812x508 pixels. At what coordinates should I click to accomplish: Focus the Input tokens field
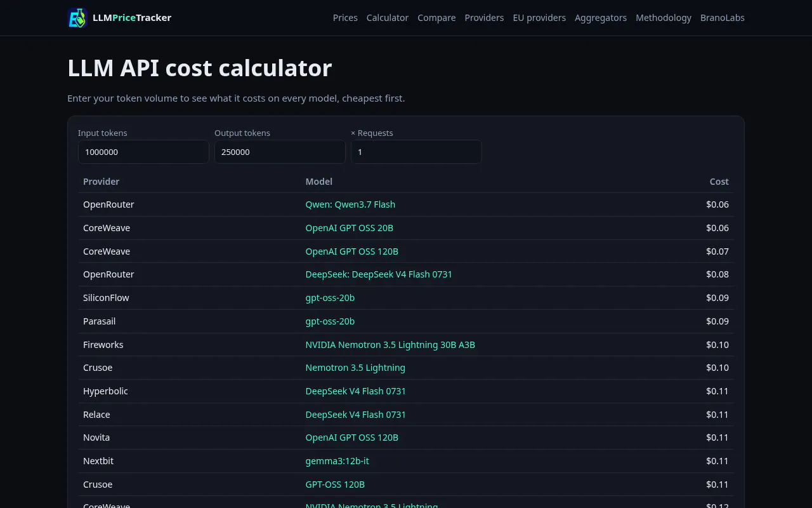tap(143, 152)
